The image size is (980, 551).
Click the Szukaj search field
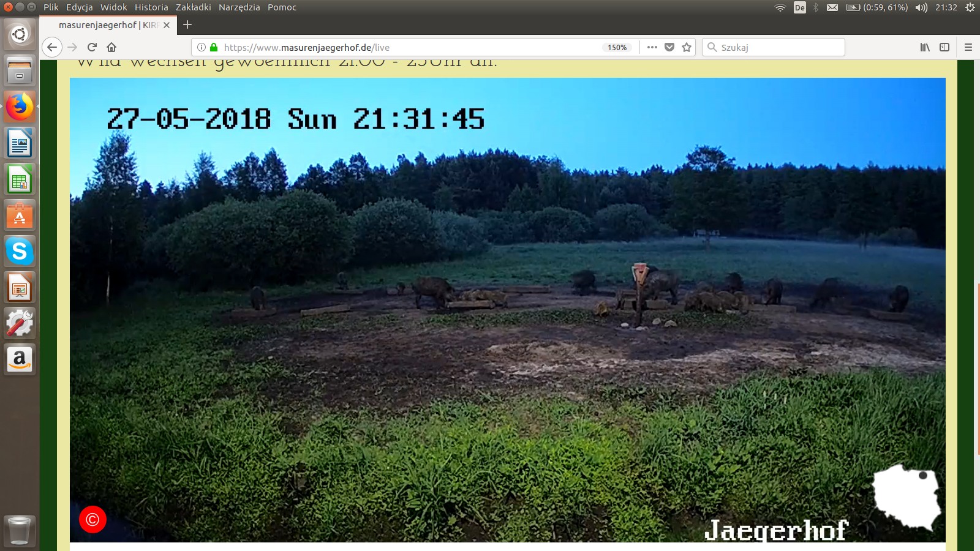tap(778, 47)
